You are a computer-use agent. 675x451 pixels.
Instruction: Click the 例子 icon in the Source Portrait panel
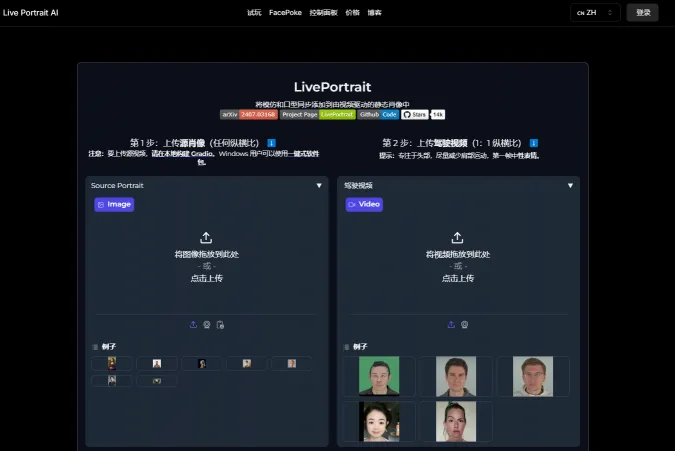95,347
